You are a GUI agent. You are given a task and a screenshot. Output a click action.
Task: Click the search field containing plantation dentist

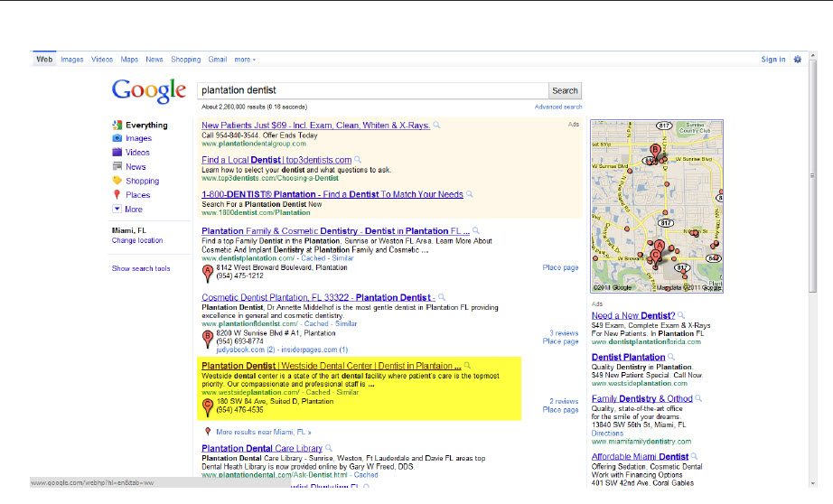tap(372, 90)
